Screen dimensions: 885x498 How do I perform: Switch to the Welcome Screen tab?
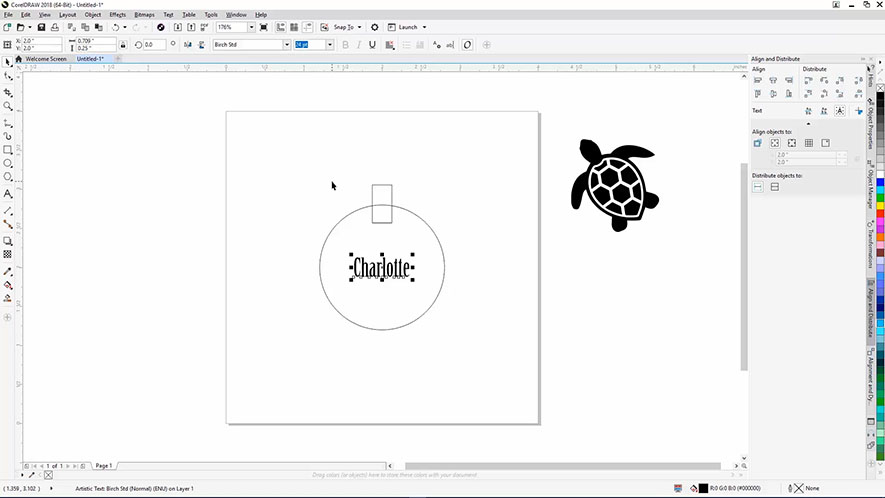(46, 59)
